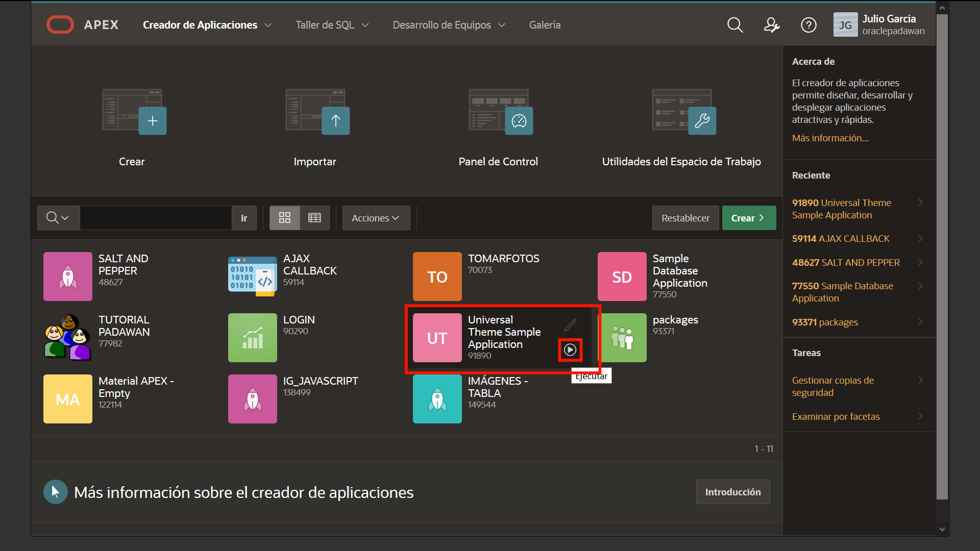
Task: Switch to report list view
Action: pos(314,217)
